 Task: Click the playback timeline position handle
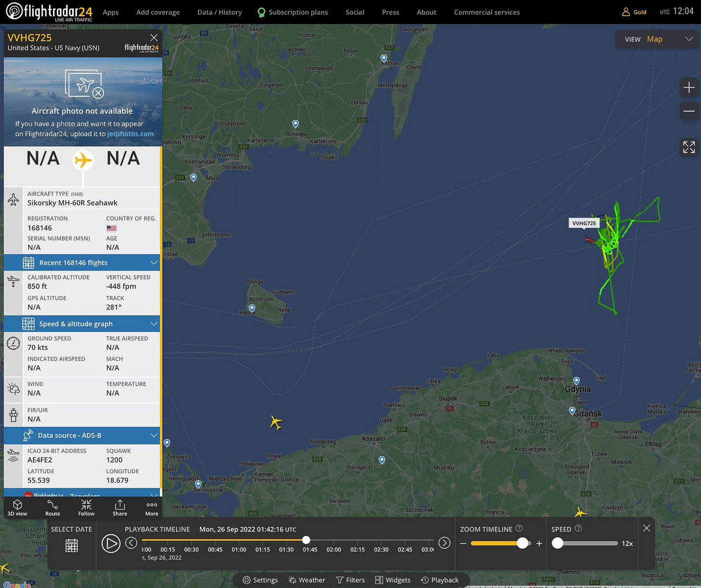(306, 540)
